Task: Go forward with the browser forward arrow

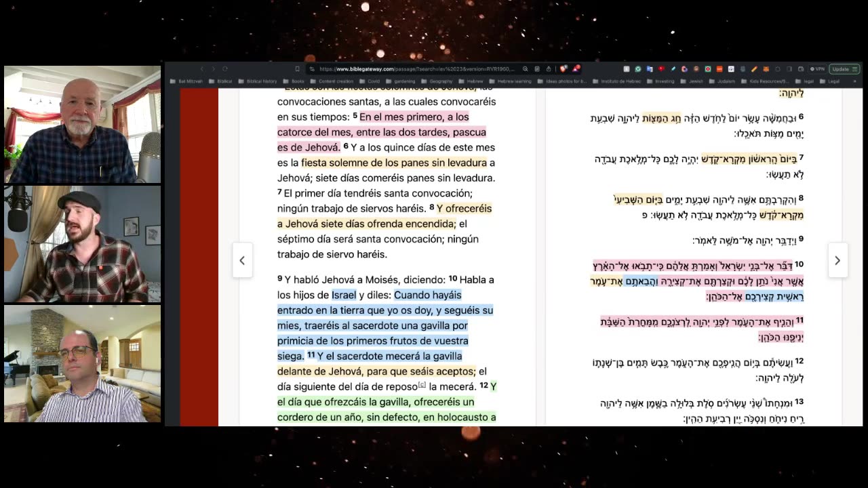Action: [214, 68]
